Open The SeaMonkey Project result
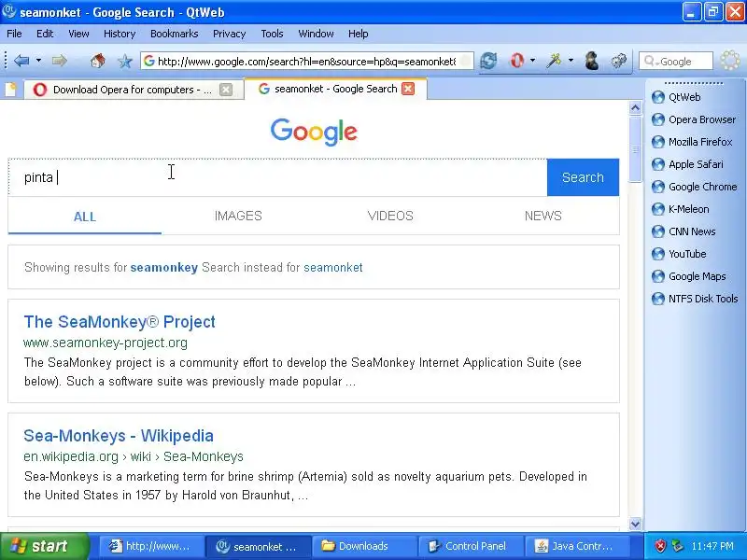This screenshot has width=747, height=560. (120, 321)
